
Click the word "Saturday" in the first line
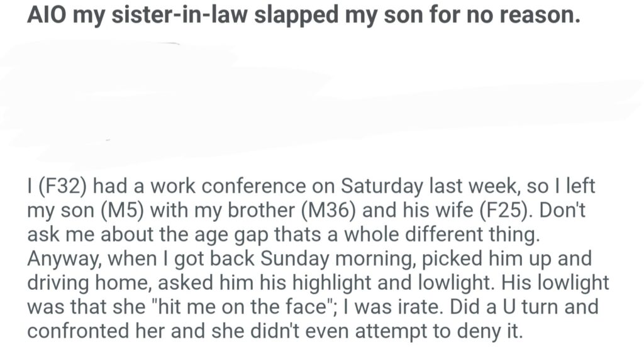[391, 187]
